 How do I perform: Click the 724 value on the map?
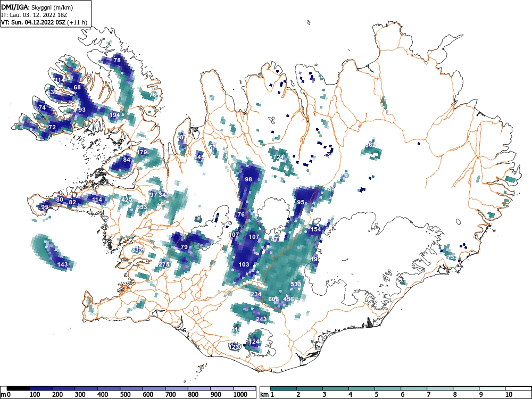(x=278, y=157)
